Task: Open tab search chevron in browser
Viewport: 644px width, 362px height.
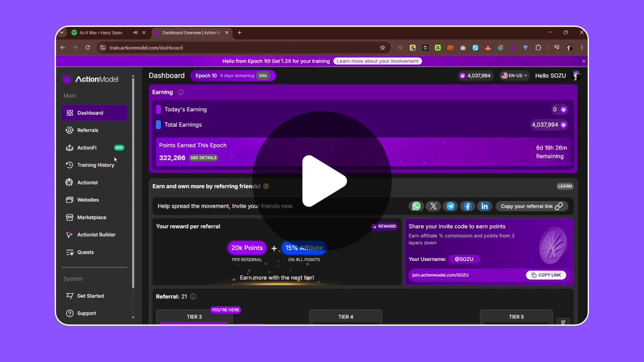Action: [x=62, y=33]
